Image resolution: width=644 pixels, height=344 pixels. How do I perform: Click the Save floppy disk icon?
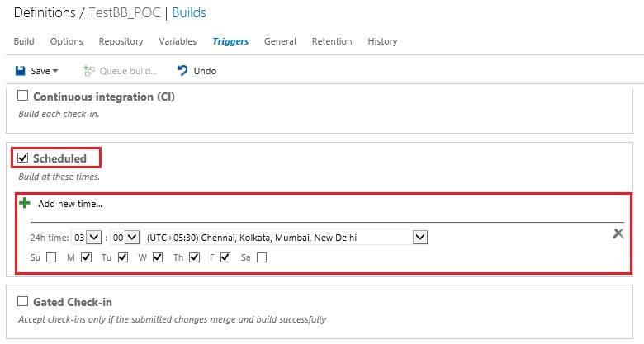[20, 71]
